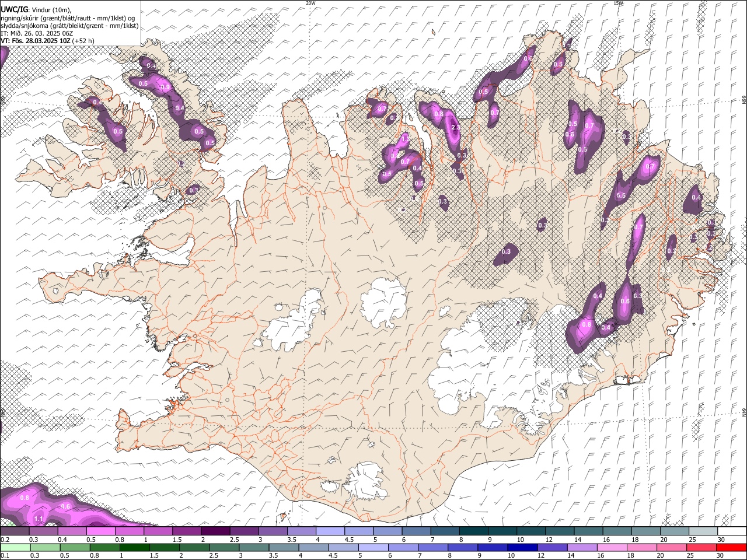
Task: Pick the lavender upper swatch starting at 4
Action: [330, 531]
